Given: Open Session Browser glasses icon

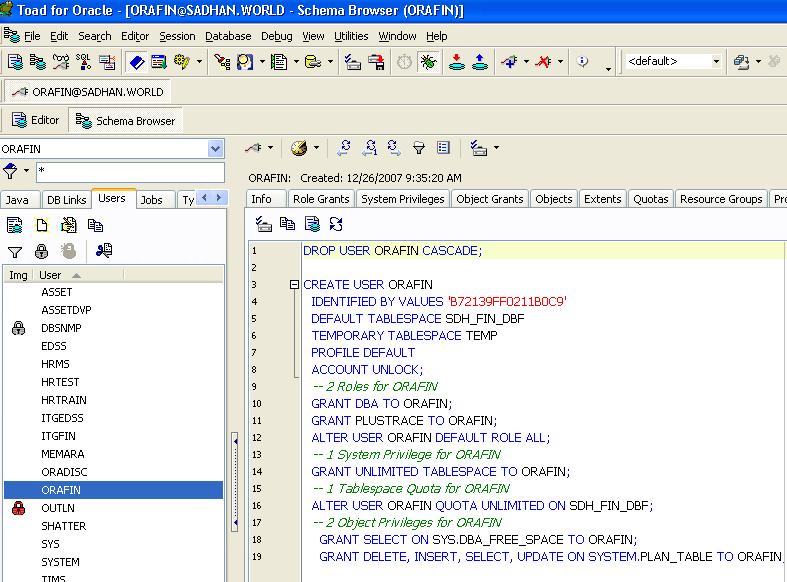Looking at the screenshot, I should point(61,62).
